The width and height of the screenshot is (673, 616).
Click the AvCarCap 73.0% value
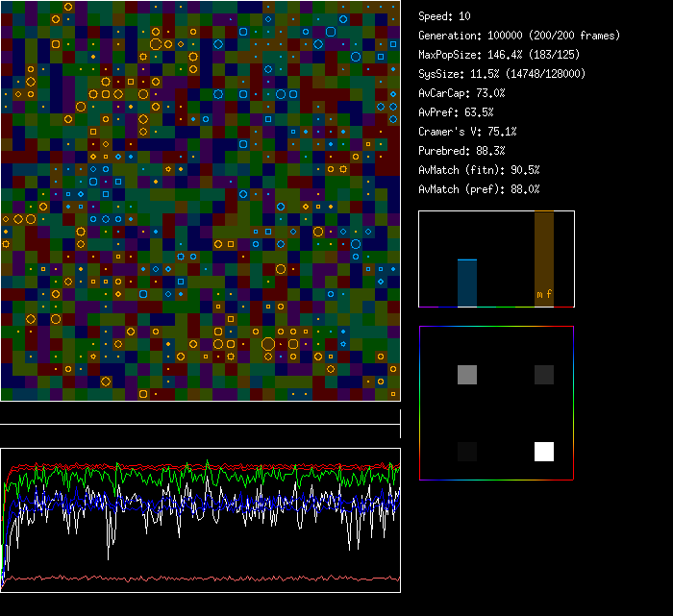(x=461, y=93)
